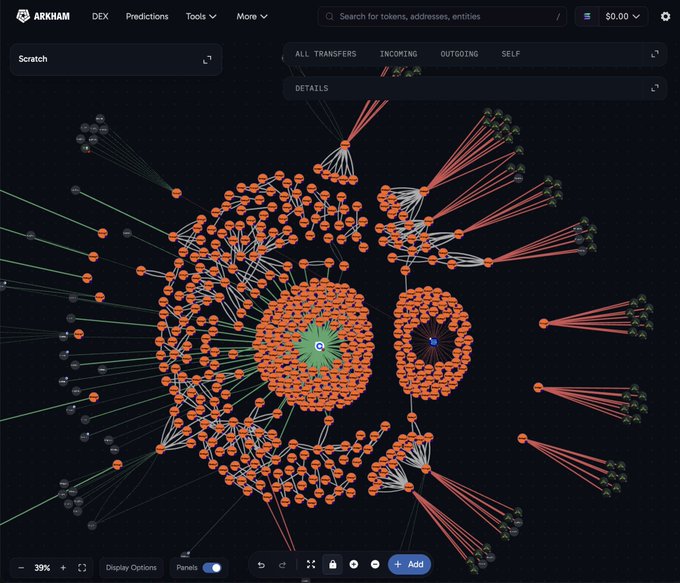This screenshot has width=680, height=583.
Task: Toggle the lock nodes icon
Action: [333, 564]
